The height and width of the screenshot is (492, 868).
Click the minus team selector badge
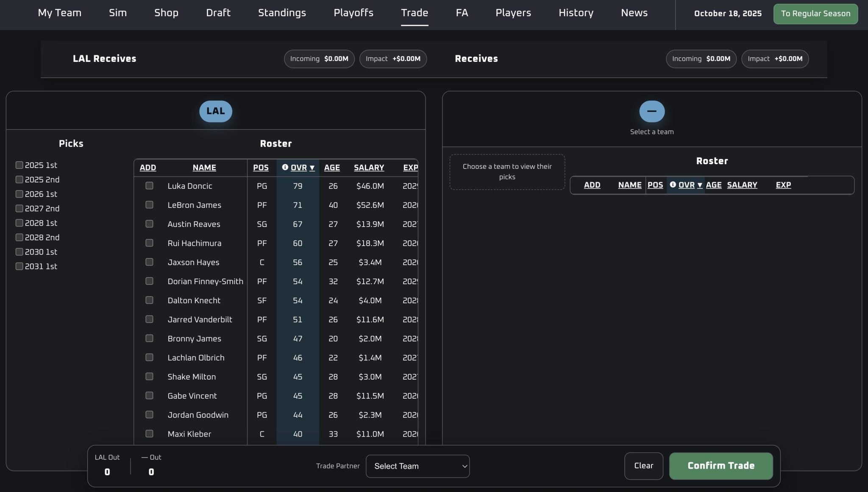(652, 111)
